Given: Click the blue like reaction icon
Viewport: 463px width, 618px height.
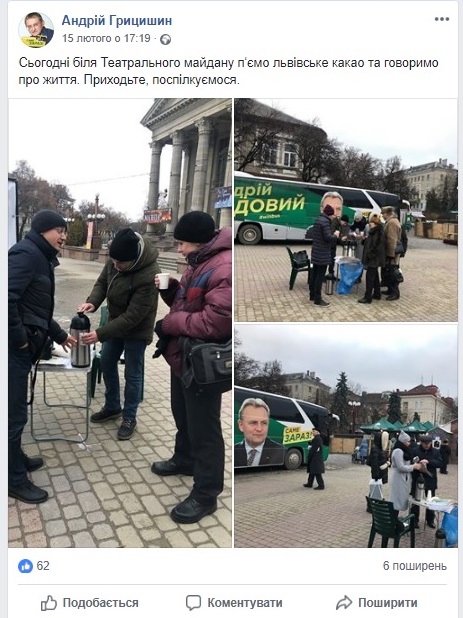Looking at the screenshot, I should 26,566.
